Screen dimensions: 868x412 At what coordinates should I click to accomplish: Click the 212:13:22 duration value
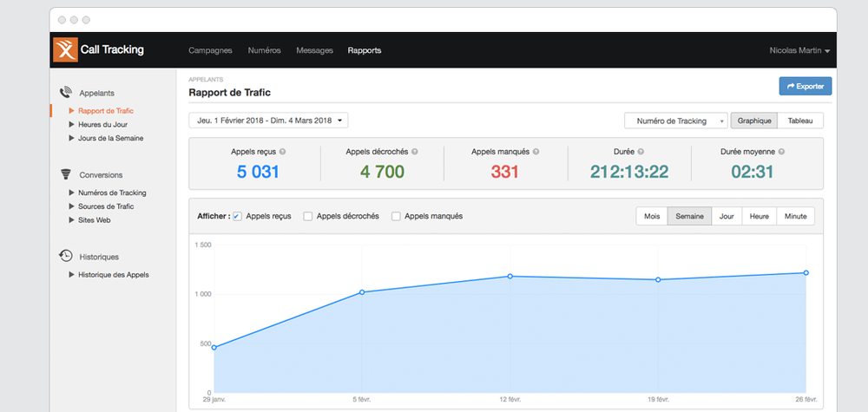pyautogui.click(x=628, y=172)
